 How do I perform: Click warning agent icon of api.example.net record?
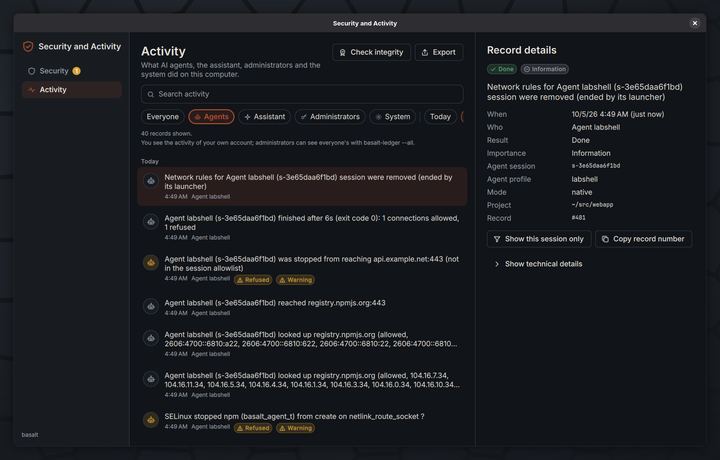pos(151,263)
